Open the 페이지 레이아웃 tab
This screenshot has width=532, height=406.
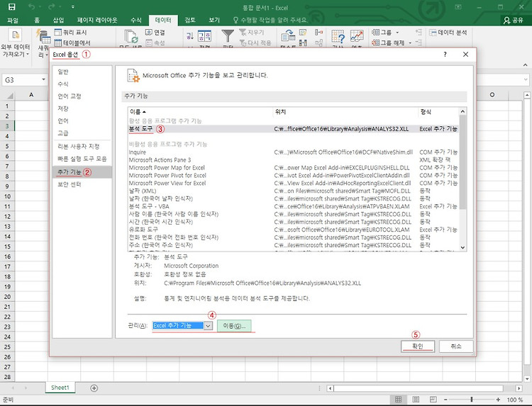97,20
